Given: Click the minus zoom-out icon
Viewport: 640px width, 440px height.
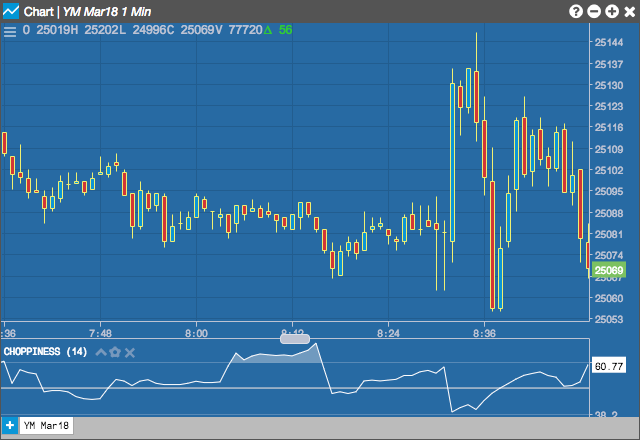Looking at the screenshot, I should coord(594,11).
